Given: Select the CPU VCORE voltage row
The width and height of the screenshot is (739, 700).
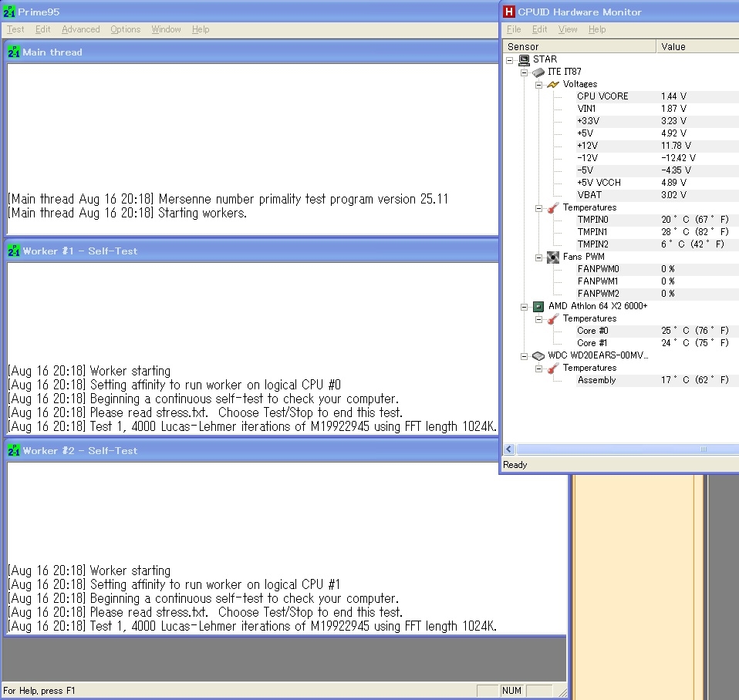Looking at the screenshot, I should (x=602, y=96).
